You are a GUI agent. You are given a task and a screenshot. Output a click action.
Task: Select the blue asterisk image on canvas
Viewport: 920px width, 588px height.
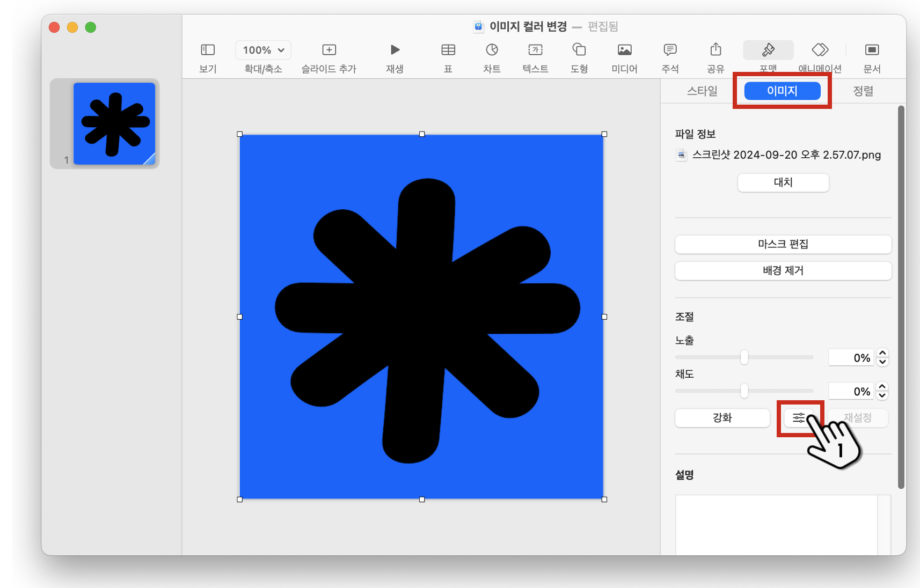click(x=422, y=317)
